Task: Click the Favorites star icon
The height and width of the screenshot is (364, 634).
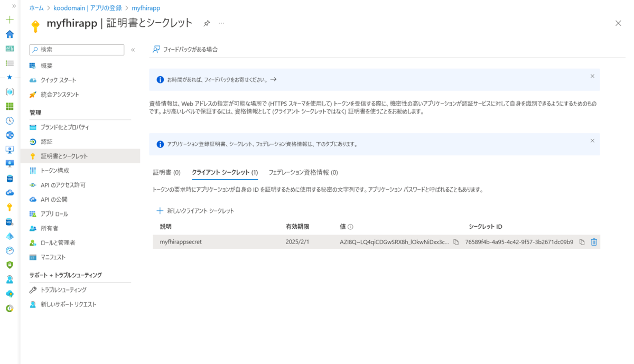Action: click(10, 77)
